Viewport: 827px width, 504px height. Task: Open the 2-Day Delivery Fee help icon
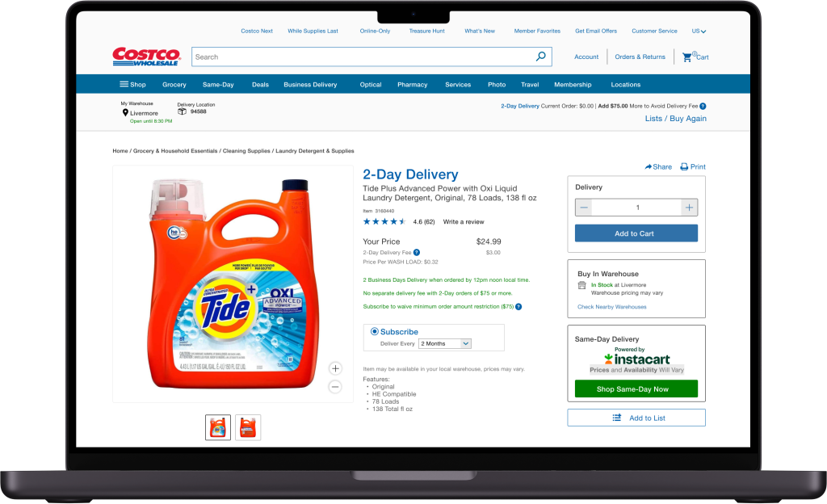coord(417,253)
